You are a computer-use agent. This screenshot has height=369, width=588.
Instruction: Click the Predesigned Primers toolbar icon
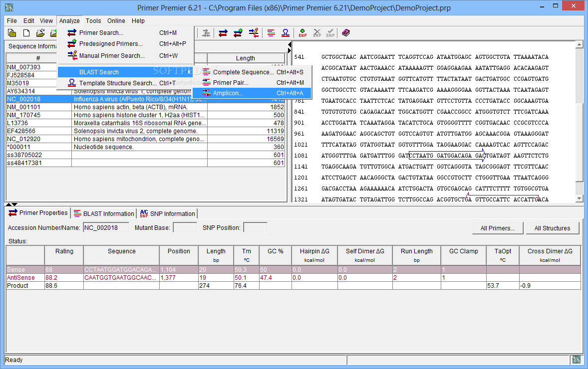(x=238, y=33)
